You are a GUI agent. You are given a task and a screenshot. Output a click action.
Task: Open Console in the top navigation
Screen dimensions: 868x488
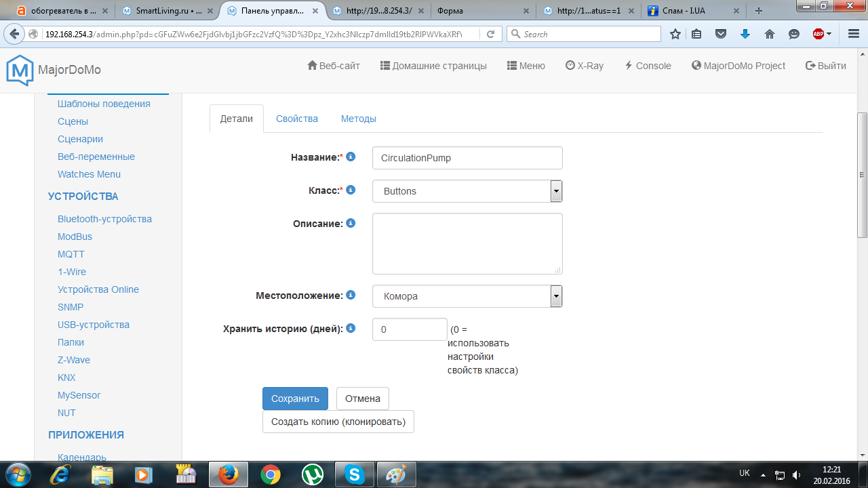point(647,66)
